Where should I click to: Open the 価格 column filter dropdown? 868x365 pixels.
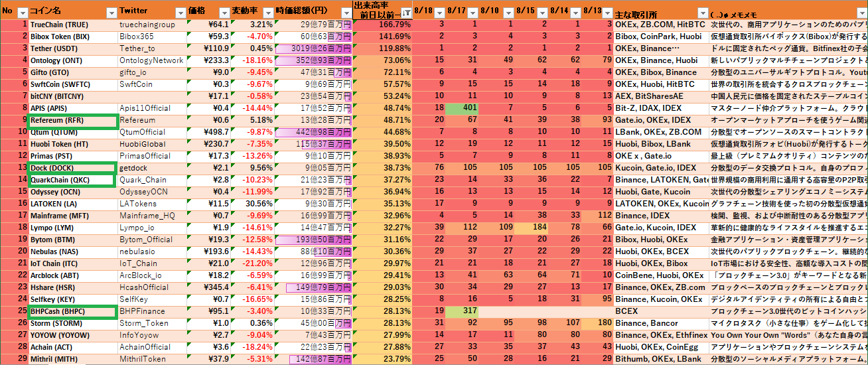pos(223,13)
